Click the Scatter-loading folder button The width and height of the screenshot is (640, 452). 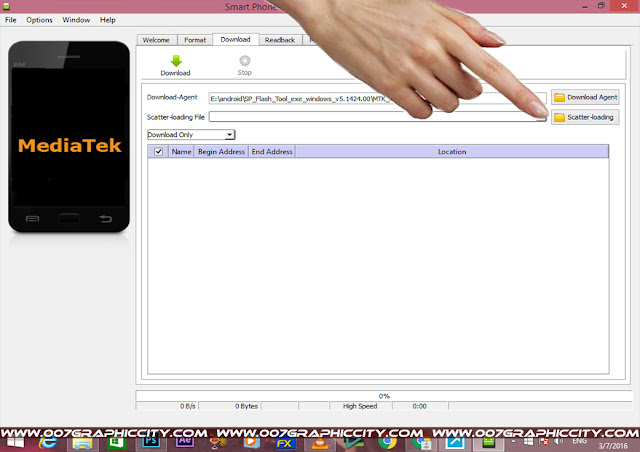(x=585, y=117)
